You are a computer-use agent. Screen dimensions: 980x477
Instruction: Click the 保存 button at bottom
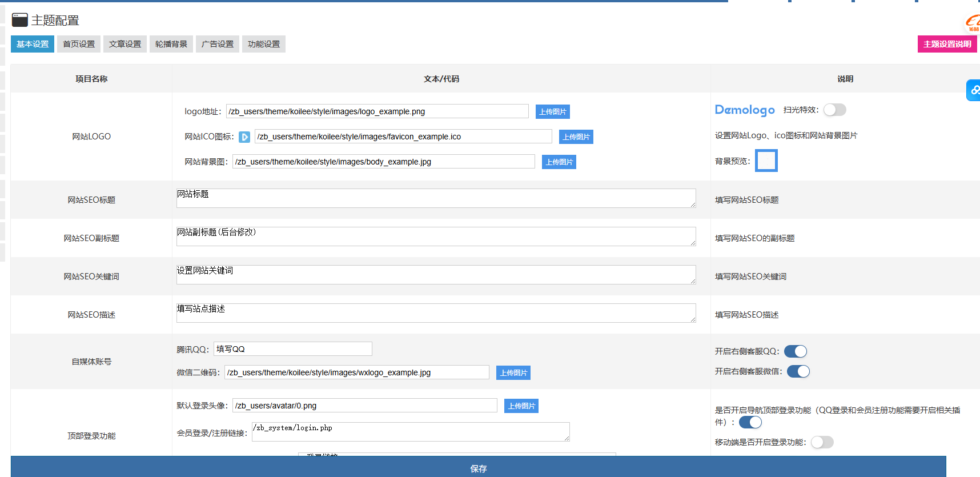(478, 468)
